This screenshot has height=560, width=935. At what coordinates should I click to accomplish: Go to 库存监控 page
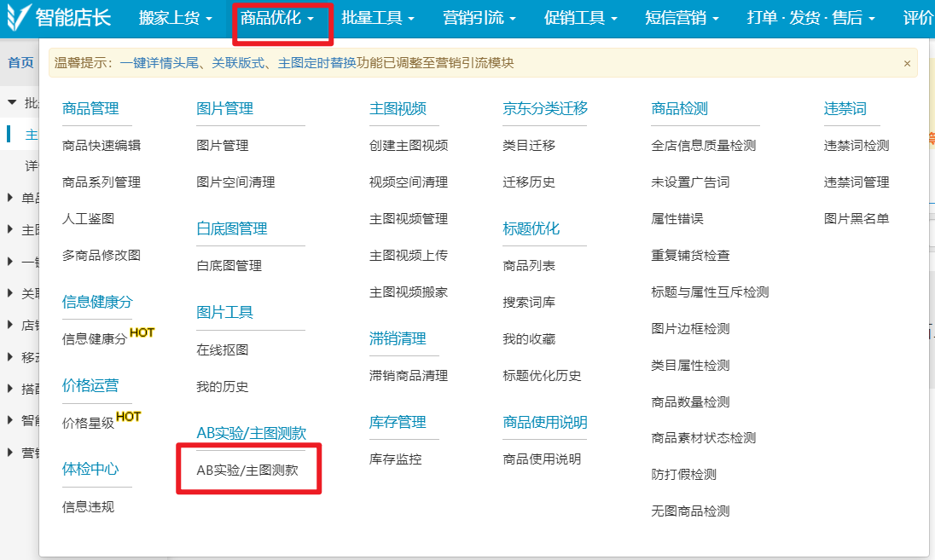click(395, 459)
